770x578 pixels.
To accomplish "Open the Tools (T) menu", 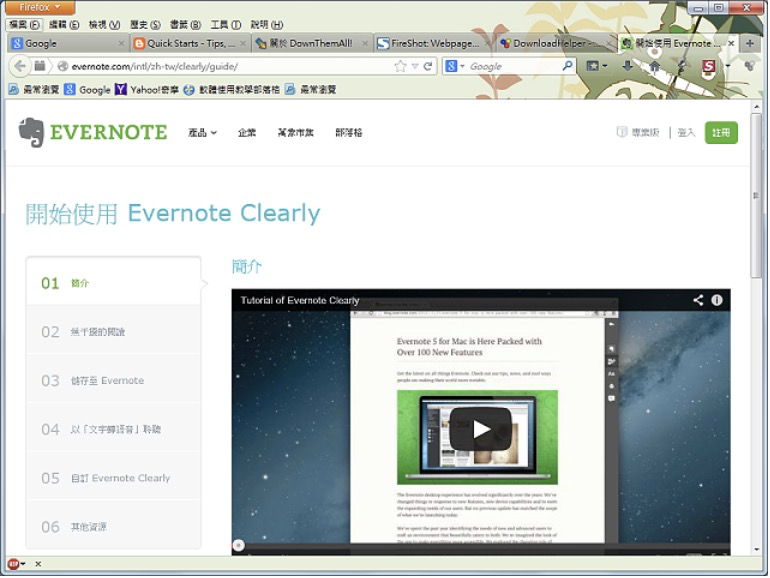I will coord(225,25).
